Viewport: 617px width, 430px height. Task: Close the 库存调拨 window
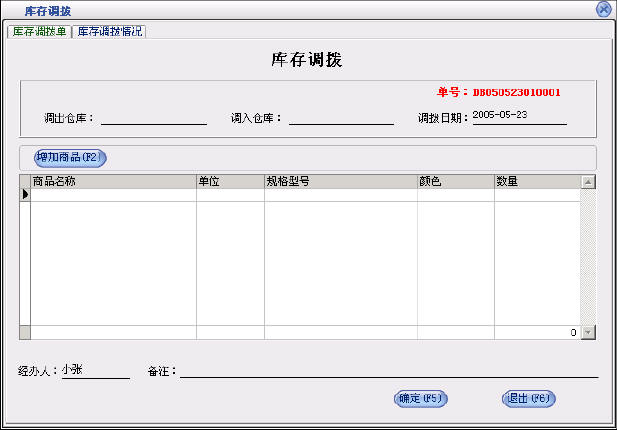(x=603, y=9)
